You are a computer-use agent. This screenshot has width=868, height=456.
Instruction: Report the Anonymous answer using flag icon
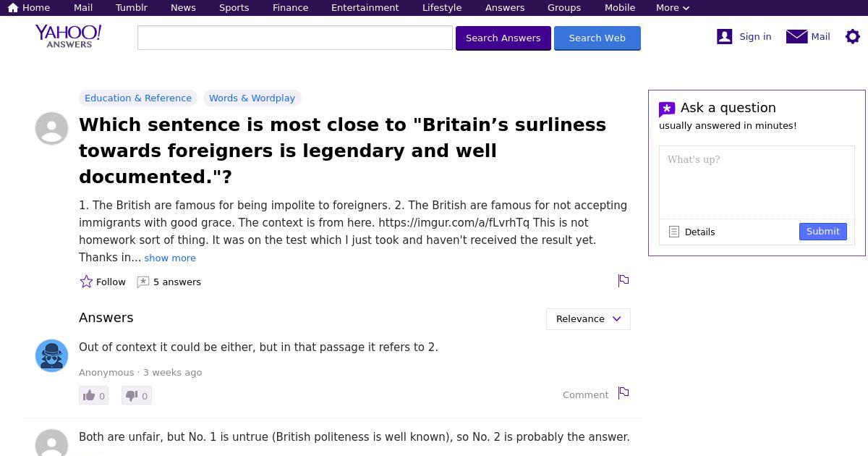pos(624,393)
